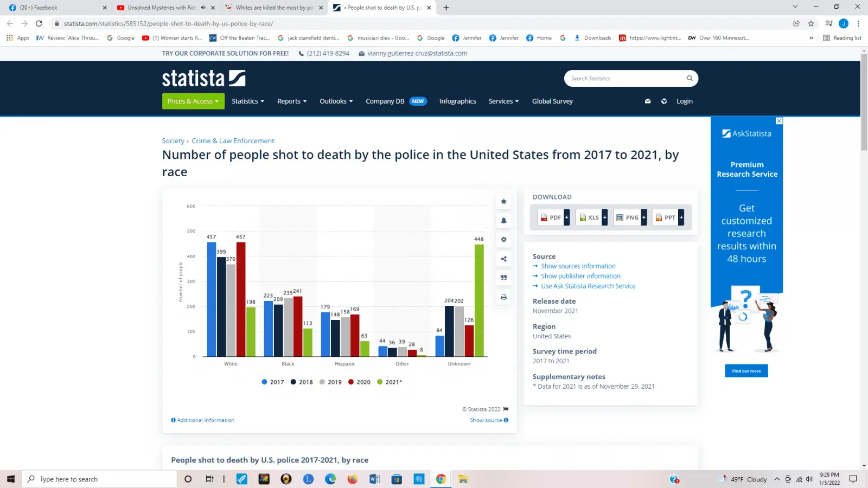Expand the Services dropdown menu
This screenshot has height=488, width=868.
click(x=503, y=101)
